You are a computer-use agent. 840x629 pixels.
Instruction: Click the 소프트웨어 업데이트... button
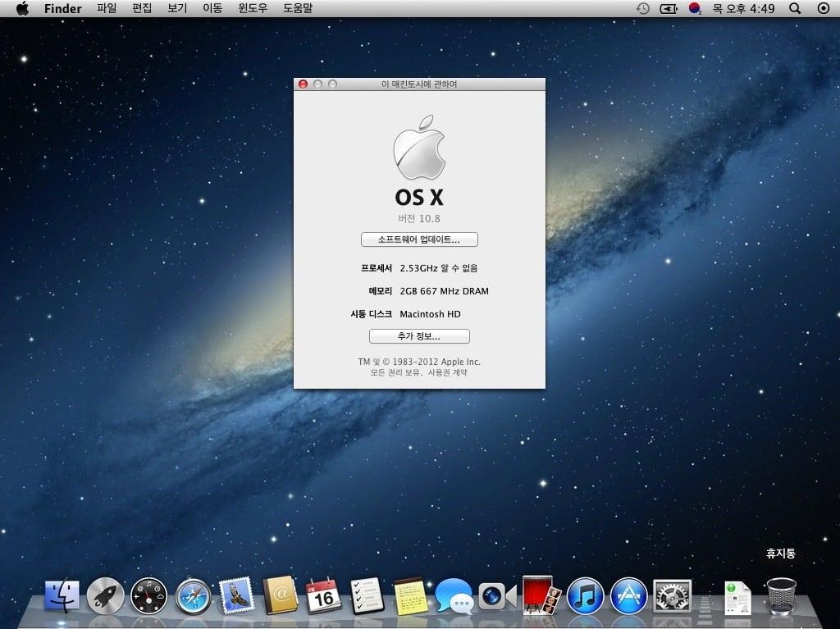click(419, 239)
